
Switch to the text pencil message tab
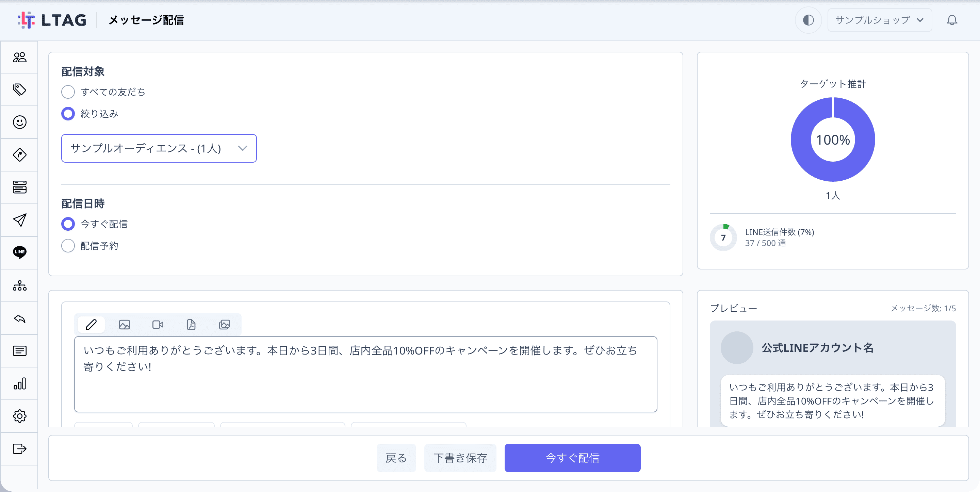91,325
